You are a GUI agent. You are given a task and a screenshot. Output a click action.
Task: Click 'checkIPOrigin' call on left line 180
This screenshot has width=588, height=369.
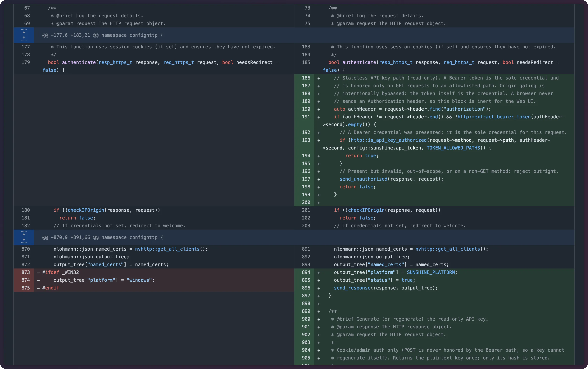click(x=86, y=210)
